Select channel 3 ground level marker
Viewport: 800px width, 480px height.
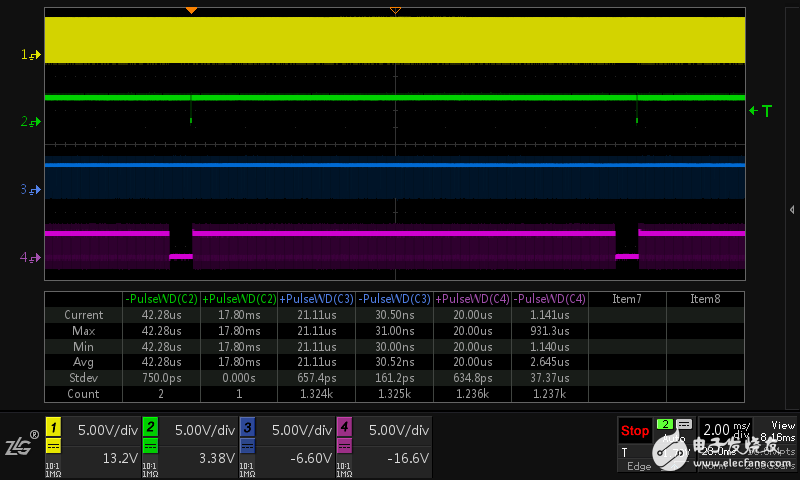click(31, 189)
